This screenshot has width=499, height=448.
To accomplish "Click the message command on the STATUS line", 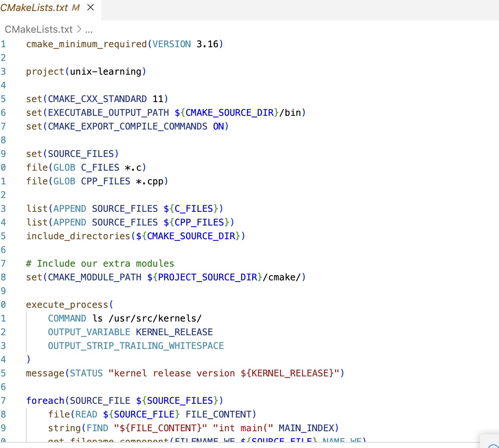I will pos(45,373).
